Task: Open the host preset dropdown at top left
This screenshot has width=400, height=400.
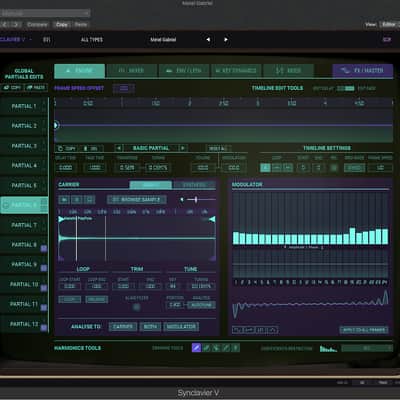Action: click(45, 13)
